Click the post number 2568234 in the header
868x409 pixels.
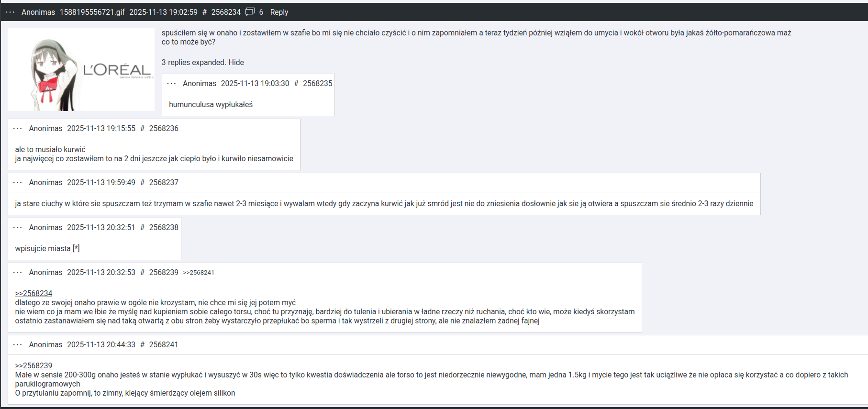[x=226, y=12]
